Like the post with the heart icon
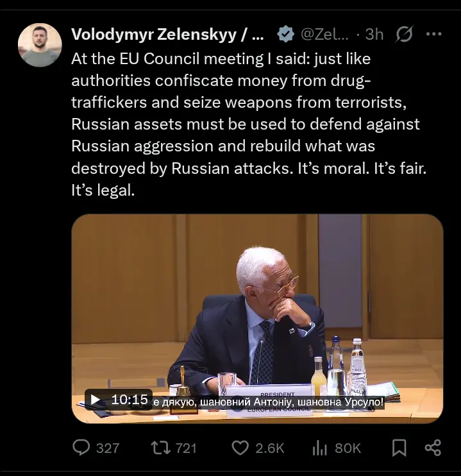Image resolution: width=461 pixels, height=476 pixels. click(240, 447)
